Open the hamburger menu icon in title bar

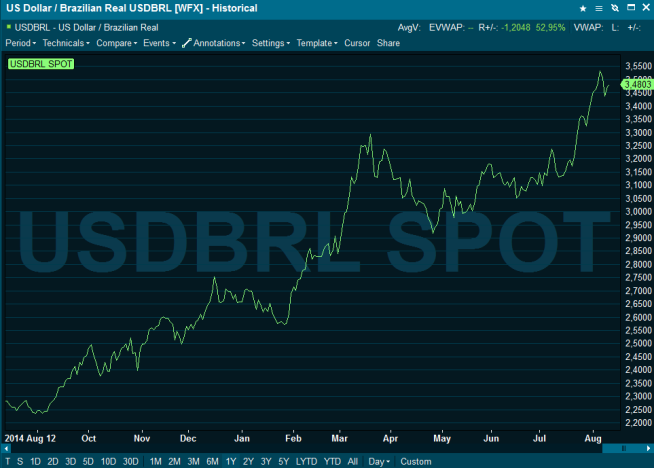click(x=599, y=8)
